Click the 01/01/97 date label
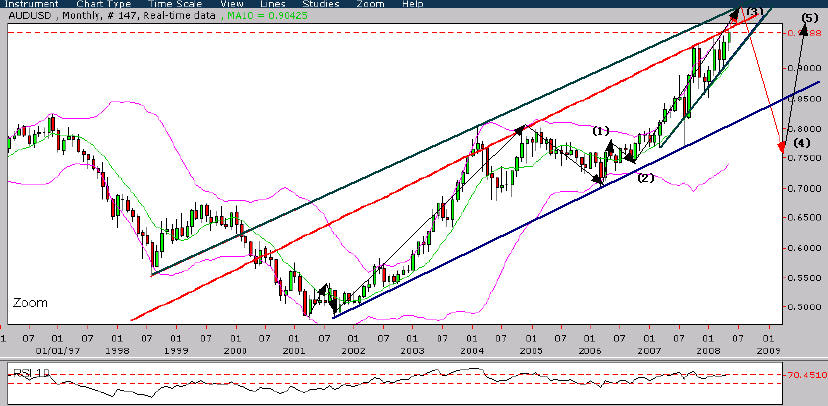This screenshot has width=828, height=406. pos(59,350)
